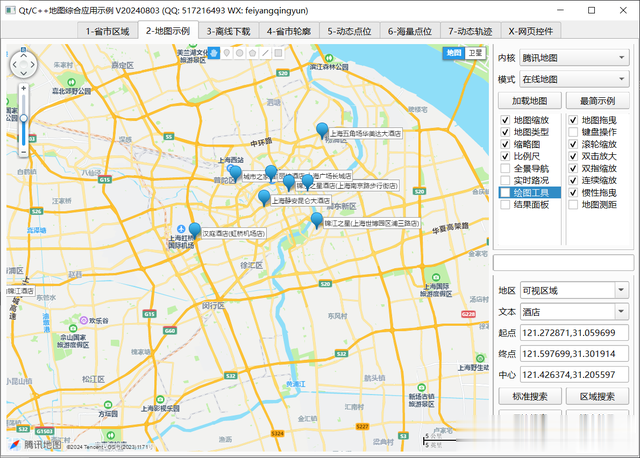
Task: Click the 起点 coordinate input field
Action: point(574,333)
